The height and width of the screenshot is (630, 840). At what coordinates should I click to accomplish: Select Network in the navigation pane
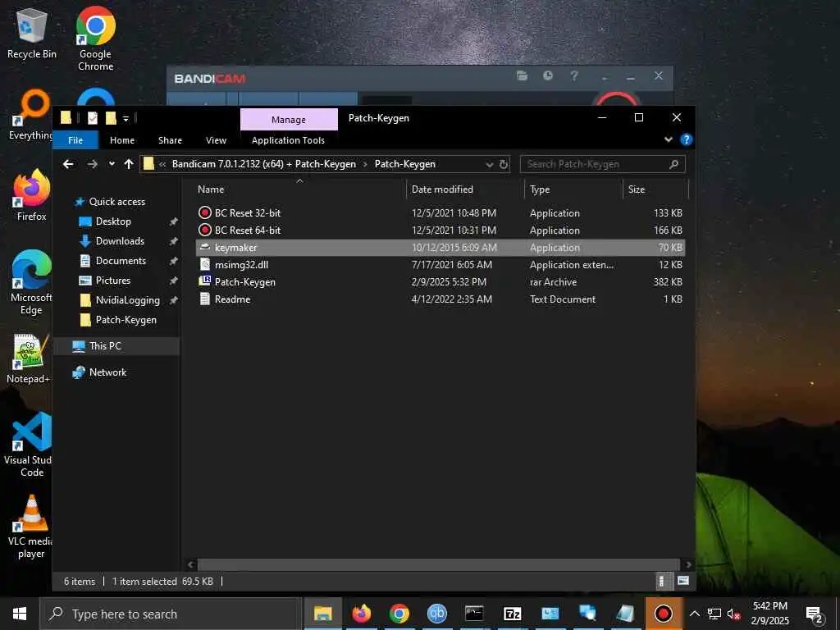point(107,372)
